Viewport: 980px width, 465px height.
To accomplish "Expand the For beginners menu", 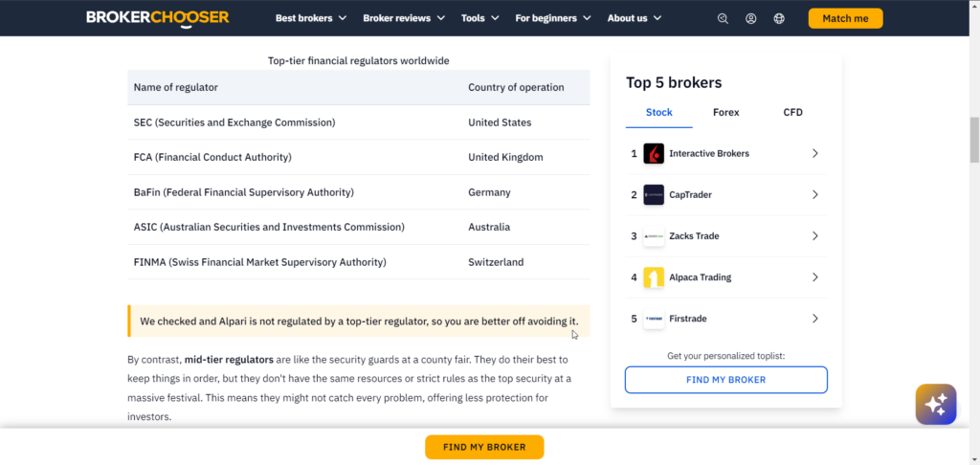I will 552,18.
